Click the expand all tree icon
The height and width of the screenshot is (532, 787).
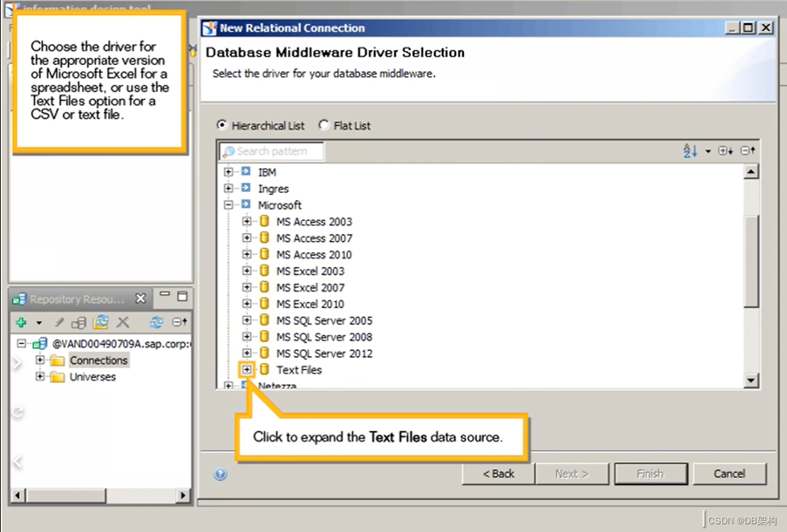[725, 150]
